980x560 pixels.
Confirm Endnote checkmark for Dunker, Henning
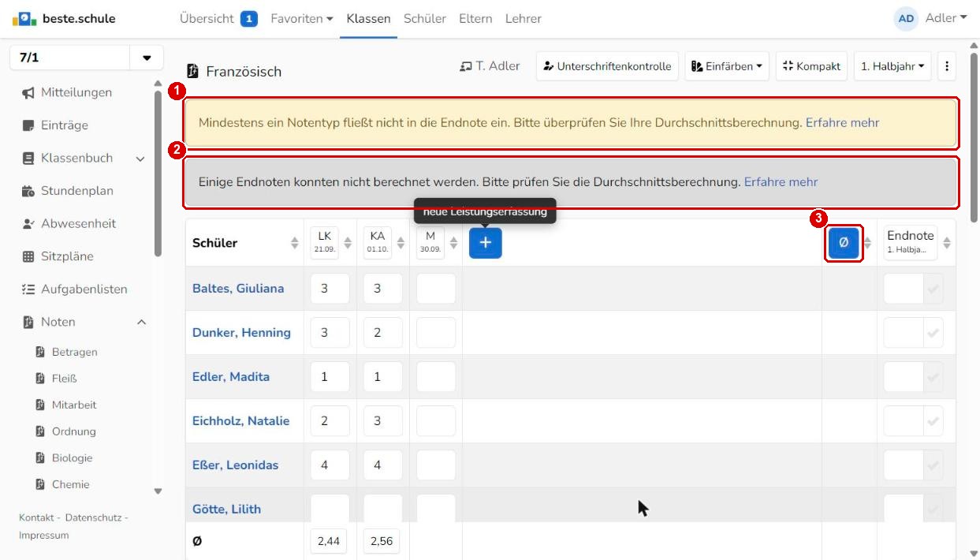[933, 333]
